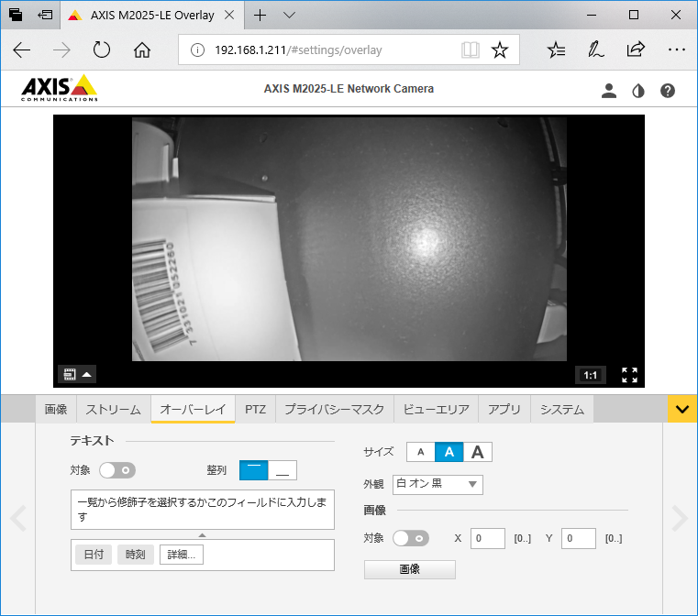Viewport: 698px width, 616px height.
Task: Click the stream profile icon below video
Action: (70, 375)
